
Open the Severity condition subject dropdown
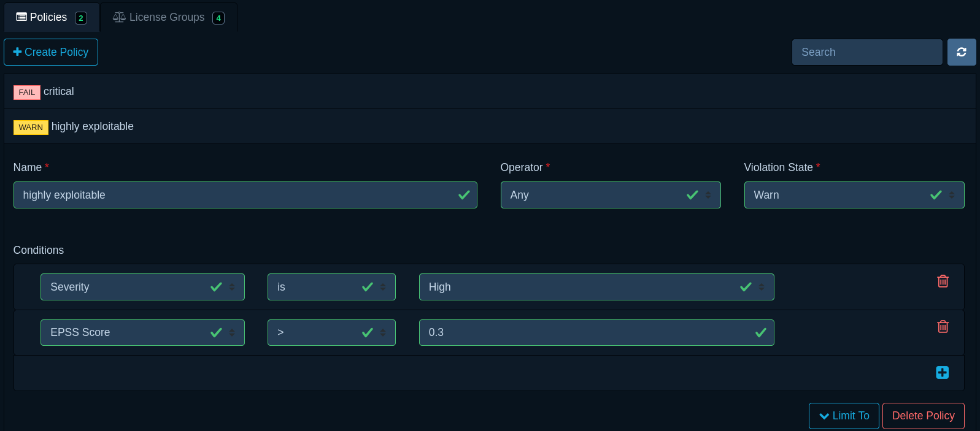(142, 287)
